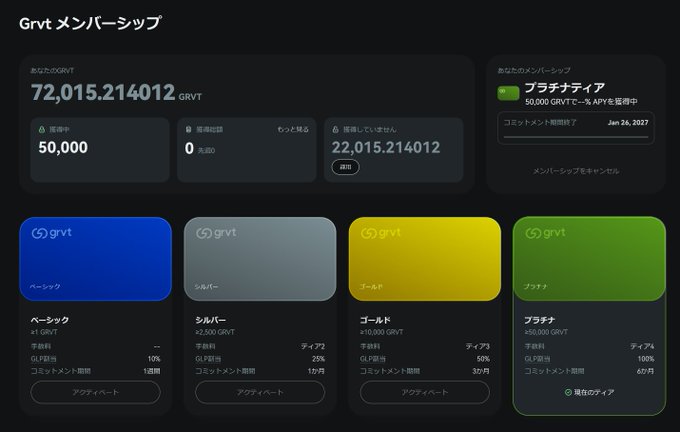Viewport: 680px width, 432px height.
Task: Click the Jan 26, 2027 date
Action: click(628, 123)
